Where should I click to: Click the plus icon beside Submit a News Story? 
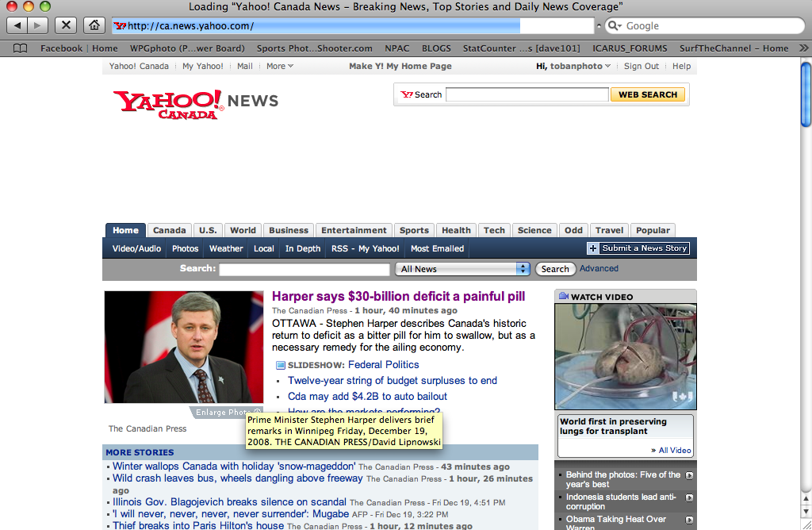593,248
